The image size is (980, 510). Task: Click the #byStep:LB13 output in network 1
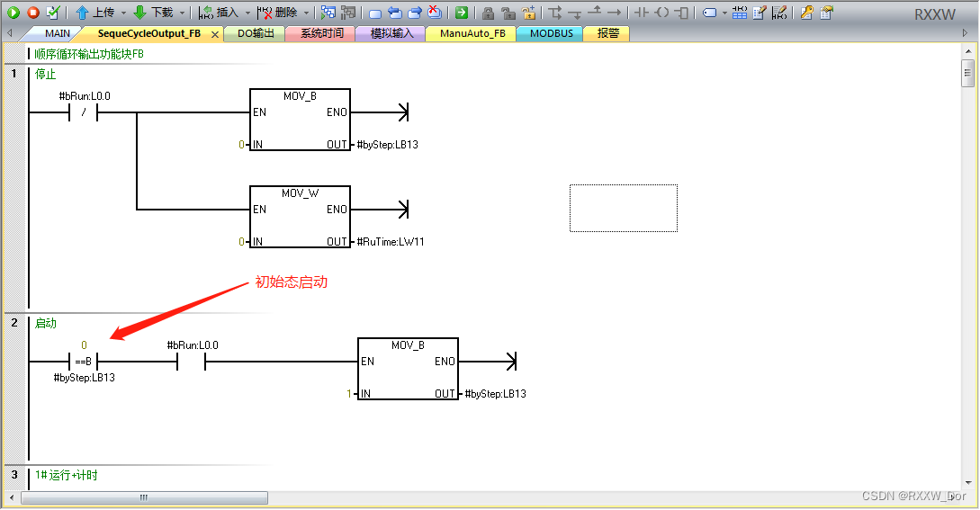point(388,145)
